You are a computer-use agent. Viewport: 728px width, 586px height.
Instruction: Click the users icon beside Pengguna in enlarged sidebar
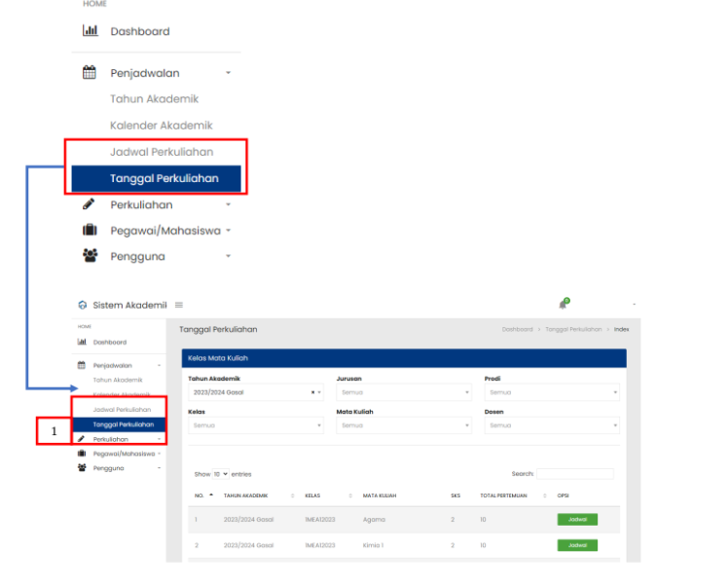(90, 257)
